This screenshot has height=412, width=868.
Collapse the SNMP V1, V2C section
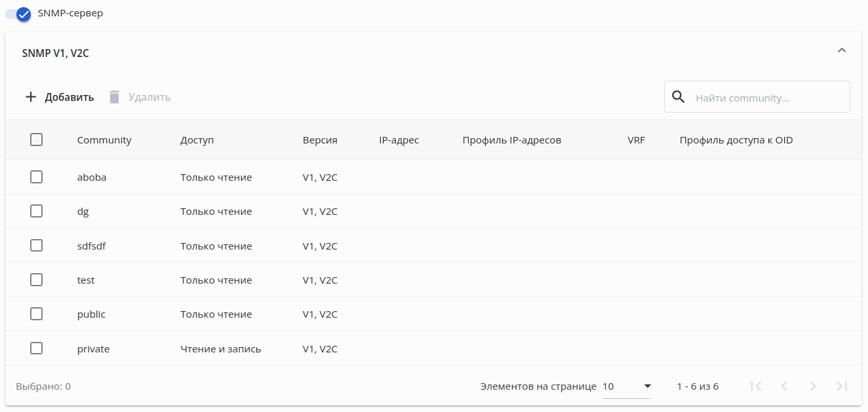pyautogui.click(x=842, y=50)
